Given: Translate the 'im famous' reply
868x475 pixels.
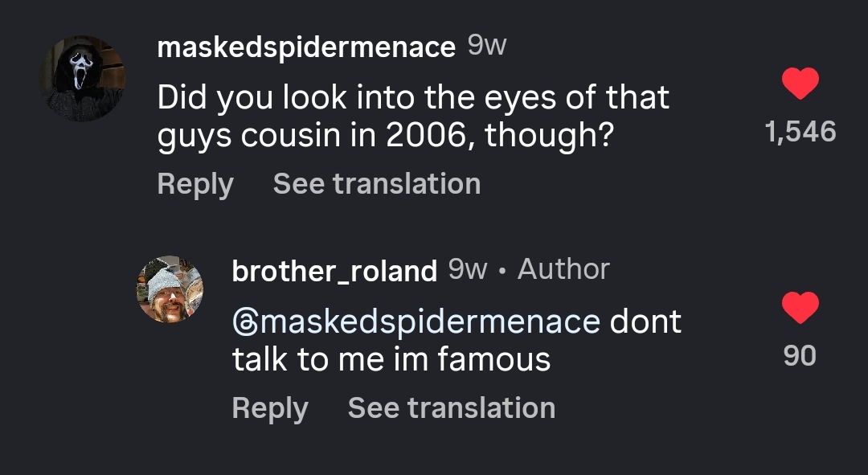Looking at the screenshot, I should pyautogui.click(x=452, y=408).
